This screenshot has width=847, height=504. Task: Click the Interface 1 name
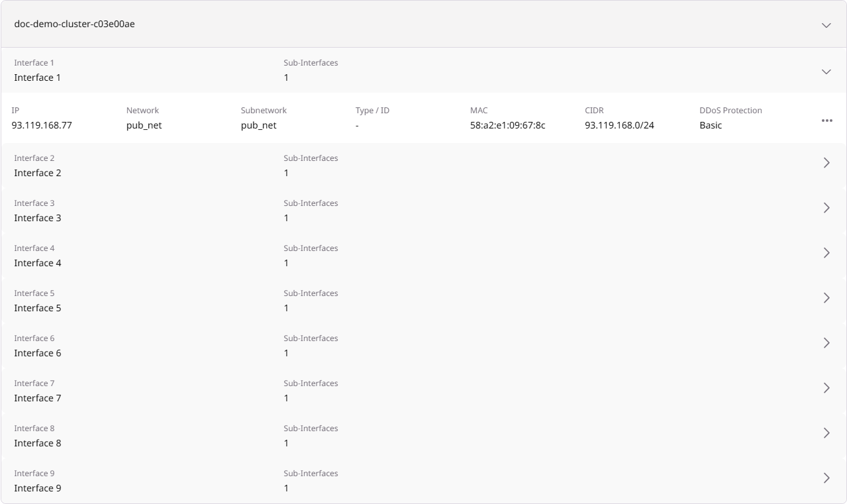(x=38, y=77)
